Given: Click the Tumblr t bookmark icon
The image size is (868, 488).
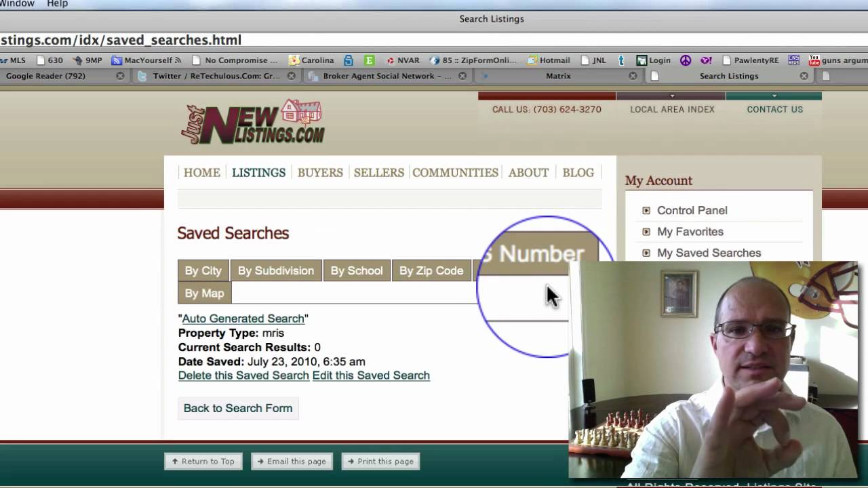Looking at the screenshot, I should point(621,60).
